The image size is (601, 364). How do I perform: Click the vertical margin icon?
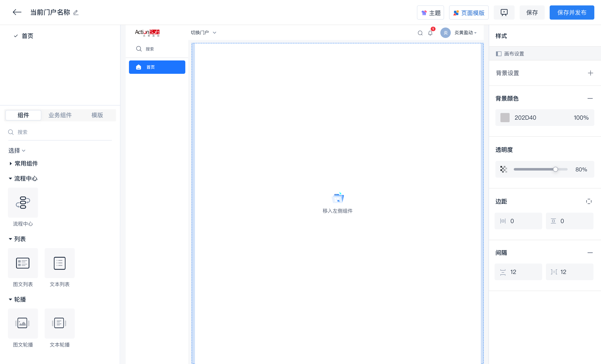click(x=553, y=221)
